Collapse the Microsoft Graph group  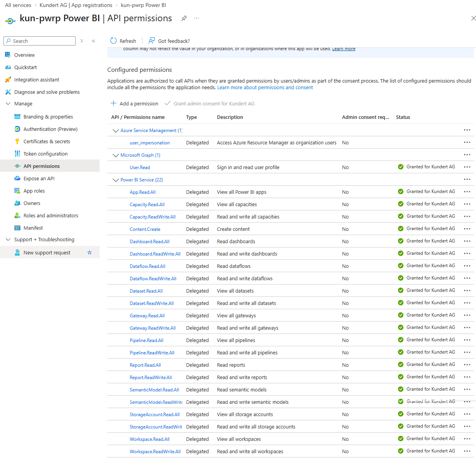115,155
